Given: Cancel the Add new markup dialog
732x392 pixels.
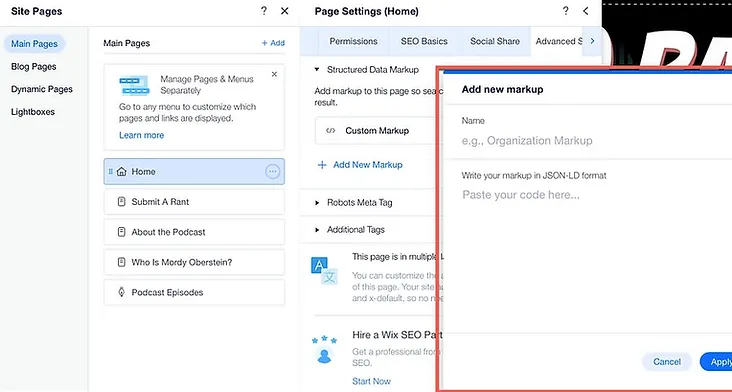Looking at the screenshot, I should [x=667, y=362].
